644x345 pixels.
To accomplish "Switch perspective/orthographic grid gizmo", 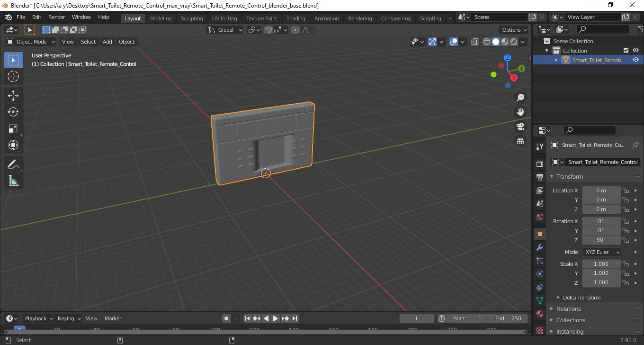I will click(x=520, y=141).
